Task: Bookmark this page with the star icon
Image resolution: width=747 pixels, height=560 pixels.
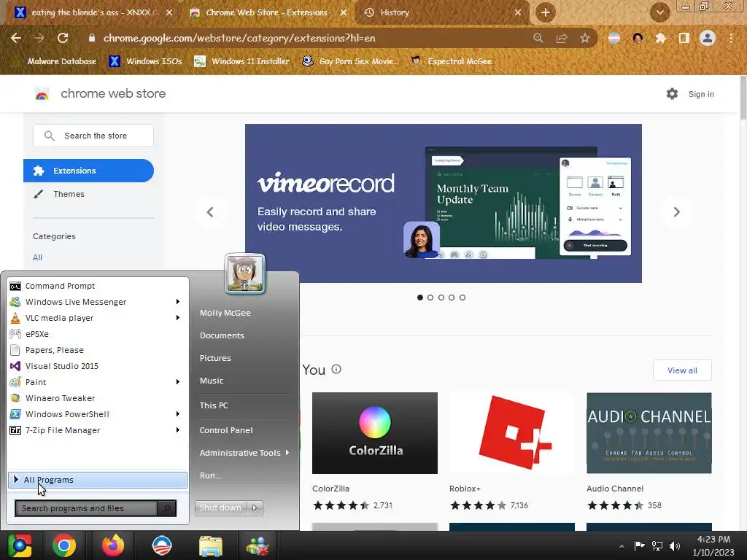Action: tap(585, 38)
